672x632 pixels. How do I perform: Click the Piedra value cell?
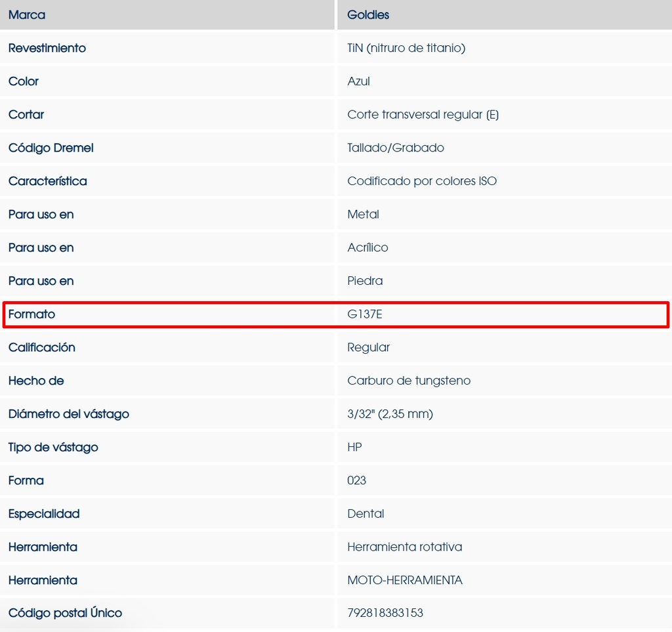(365, 281)
